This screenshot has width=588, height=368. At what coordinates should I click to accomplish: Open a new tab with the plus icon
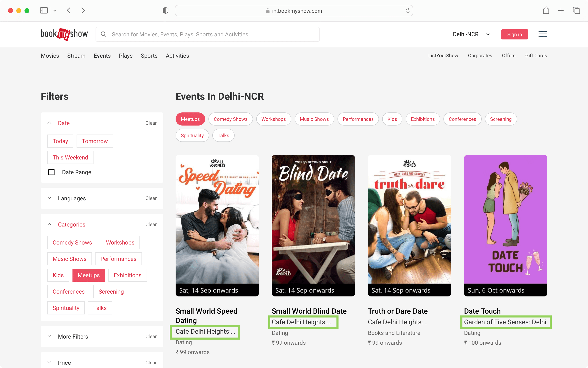(x=561, y=10)
